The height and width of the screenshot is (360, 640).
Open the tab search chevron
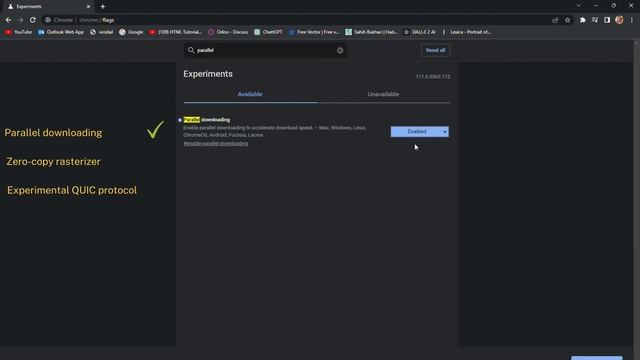click(578, 6)
